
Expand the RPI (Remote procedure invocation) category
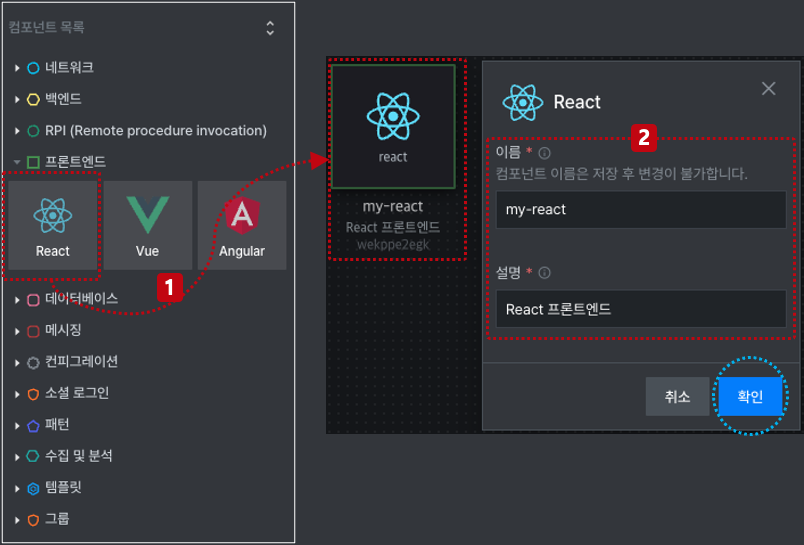click(x=17, y=131)
